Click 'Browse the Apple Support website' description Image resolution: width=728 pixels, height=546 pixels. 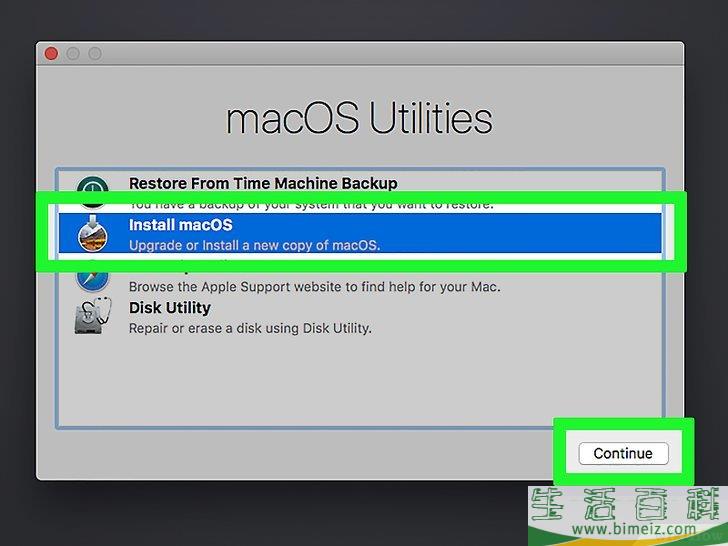(314, 286)
